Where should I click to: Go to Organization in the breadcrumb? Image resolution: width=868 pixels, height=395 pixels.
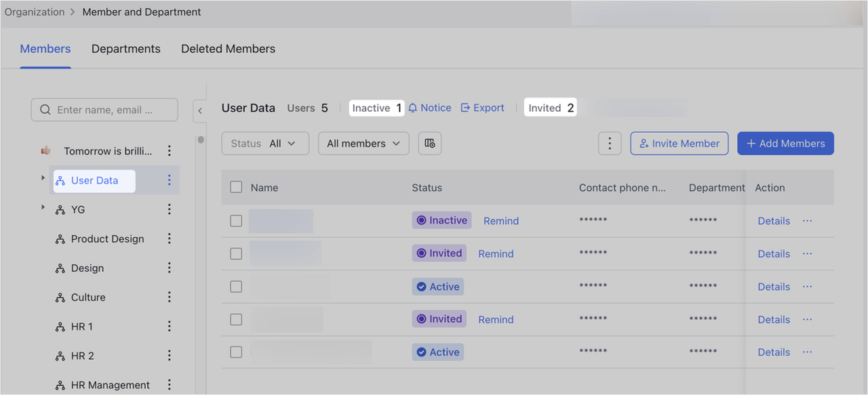pyautogui.click(x=35, y=12)
